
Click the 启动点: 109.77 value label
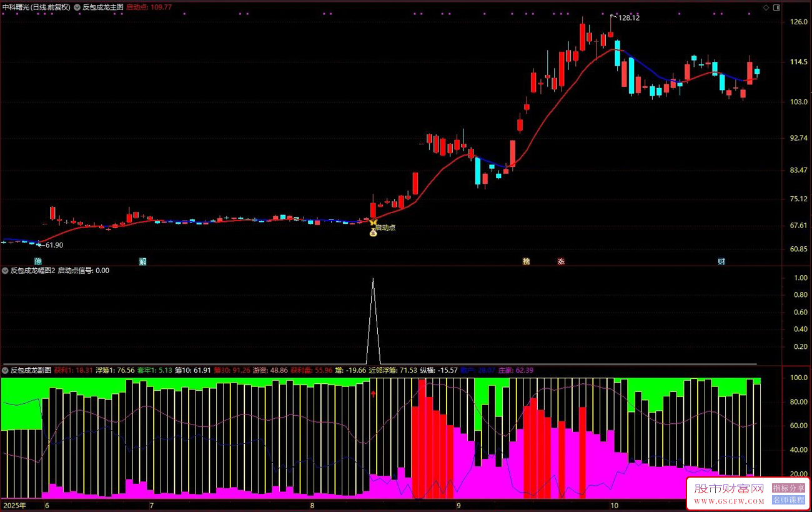point(149,8)
